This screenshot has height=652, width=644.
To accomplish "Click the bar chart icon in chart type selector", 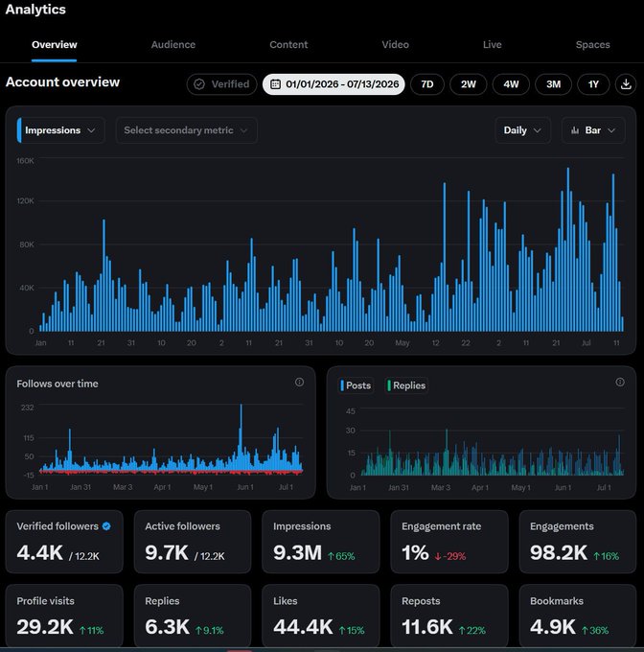I will click(x=575, y=130).
